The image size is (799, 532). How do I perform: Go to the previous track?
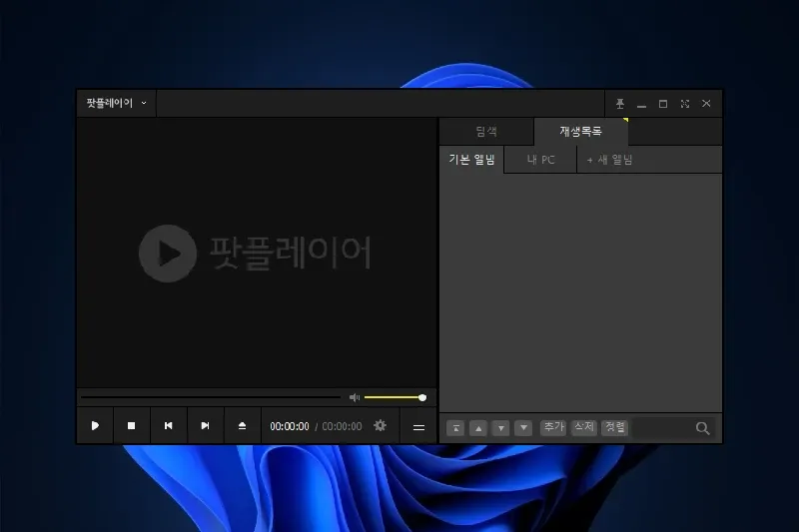tap(168, 425)
